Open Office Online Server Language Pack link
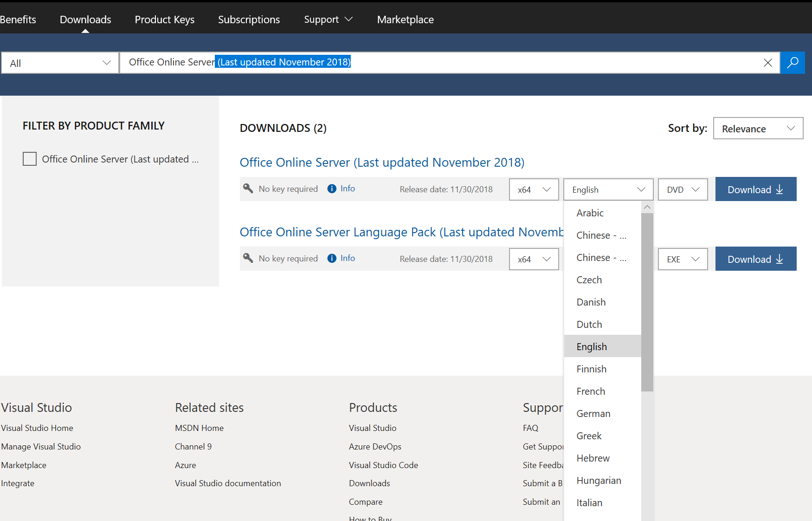The image size is (812, 521). point(401,232)
